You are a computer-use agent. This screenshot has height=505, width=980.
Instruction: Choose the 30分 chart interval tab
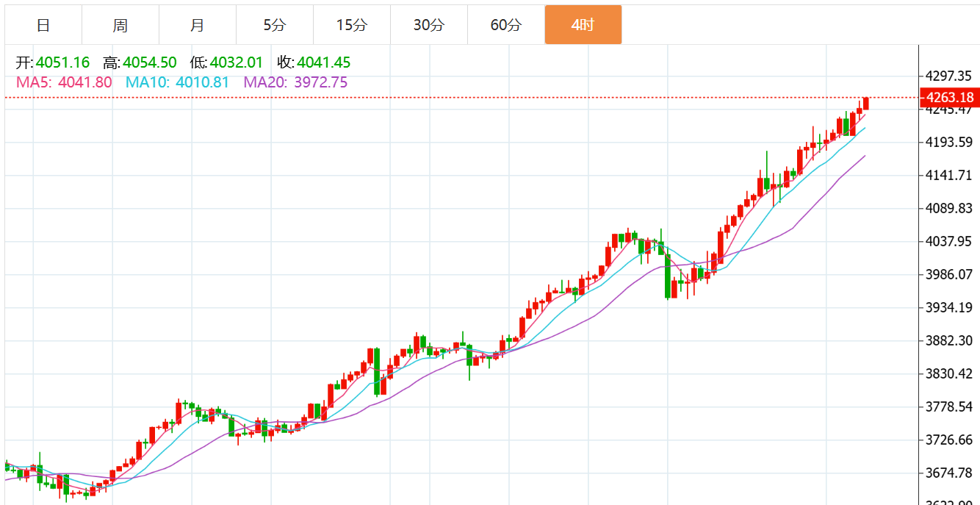pos(428,25)
